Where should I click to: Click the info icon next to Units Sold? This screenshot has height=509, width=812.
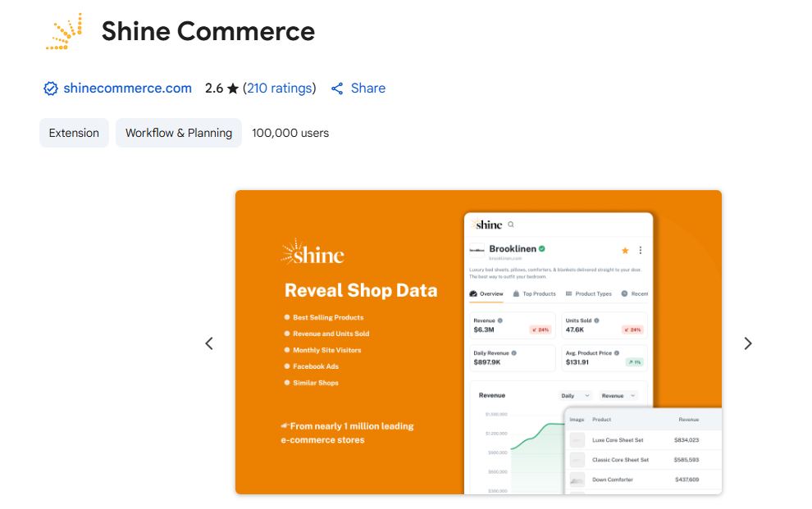tap(596, 320)
